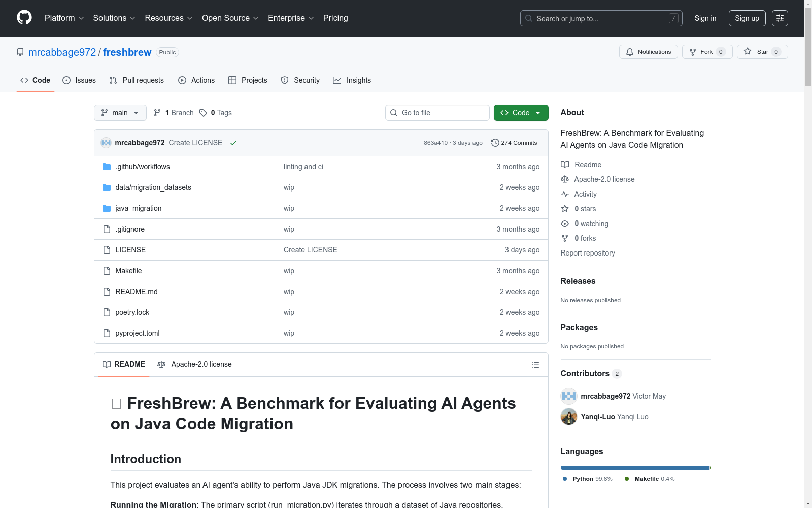
Task: Click mrcabbage972 contributor avatar
Action: click(569, 396)
